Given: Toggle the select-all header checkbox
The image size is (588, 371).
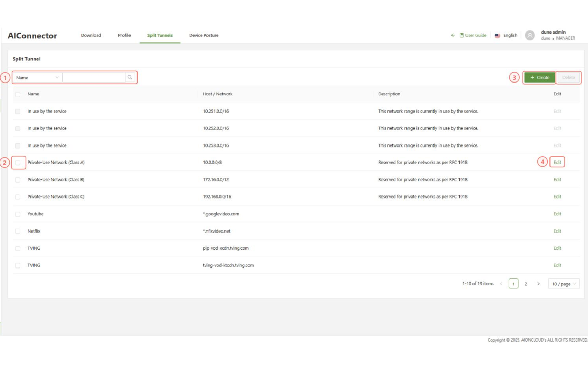Looking at the screenshot, I should click(18, 94).
